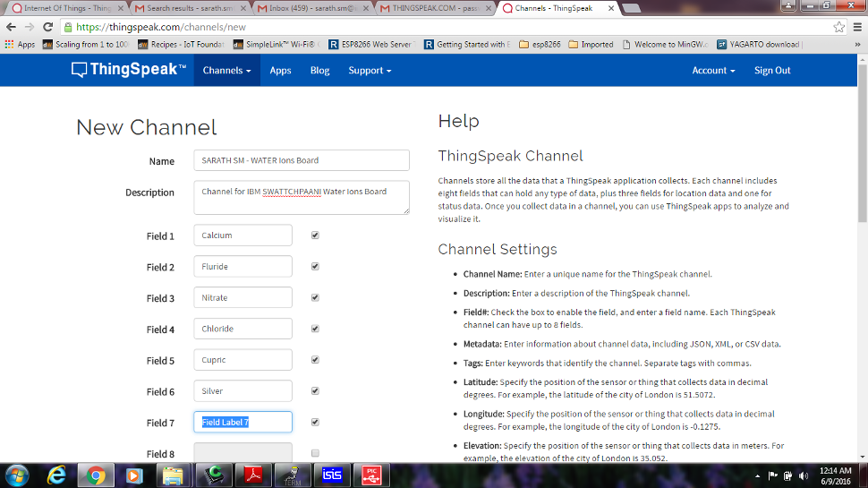Go back with the browser back arrow
868x488 pixels.
pos(11,27)
